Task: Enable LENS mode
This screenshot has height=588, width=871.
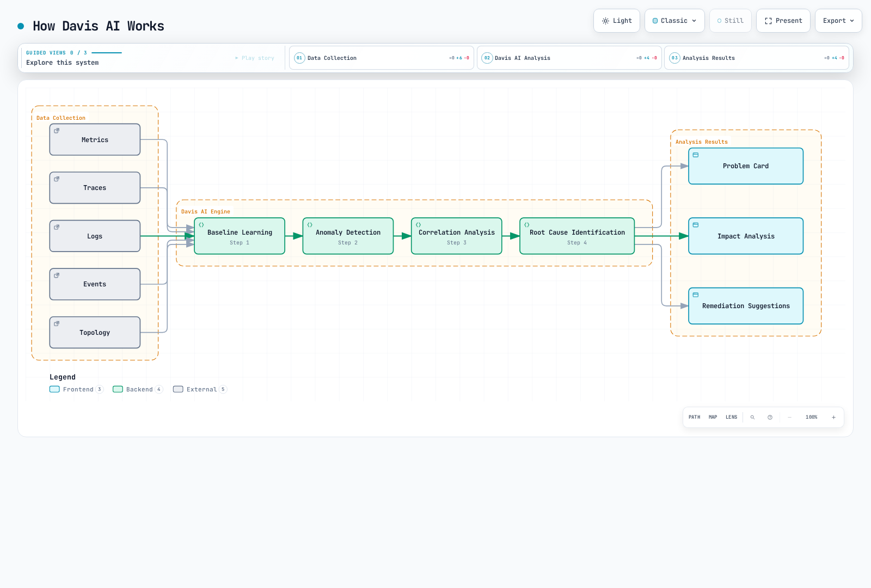Action: [x=732, y=418]
